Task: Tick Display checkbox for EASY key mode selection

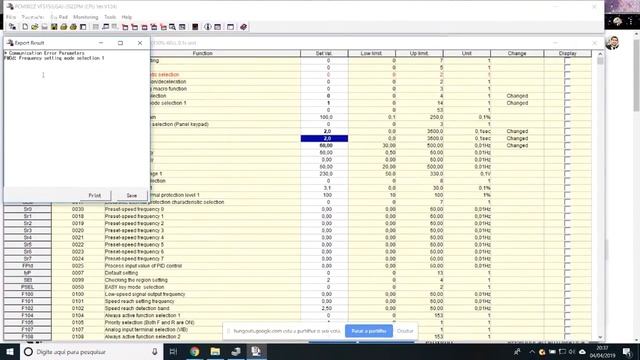Action: [567, 287]
